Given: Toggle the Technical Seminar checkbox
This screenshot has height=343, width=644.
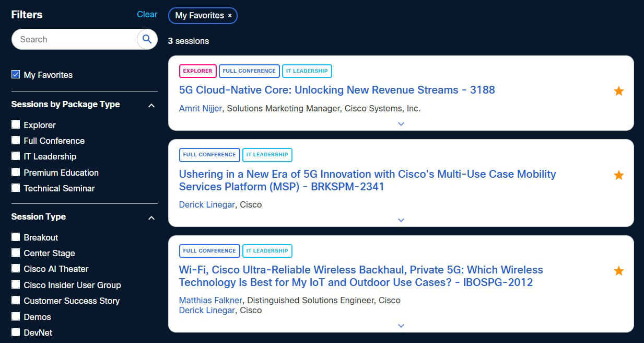Looking at the screenshot, I should click(x=16, y=188).
